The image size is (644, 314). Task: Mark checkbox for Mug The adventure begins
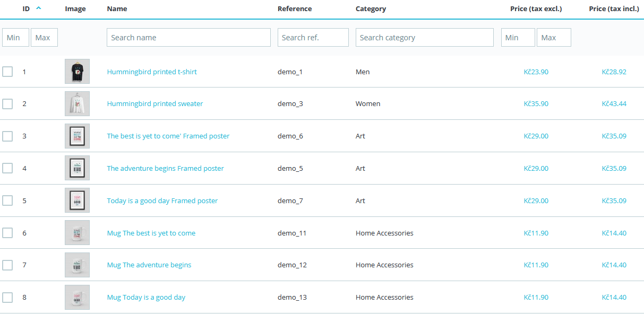click(x=7, y=265)
